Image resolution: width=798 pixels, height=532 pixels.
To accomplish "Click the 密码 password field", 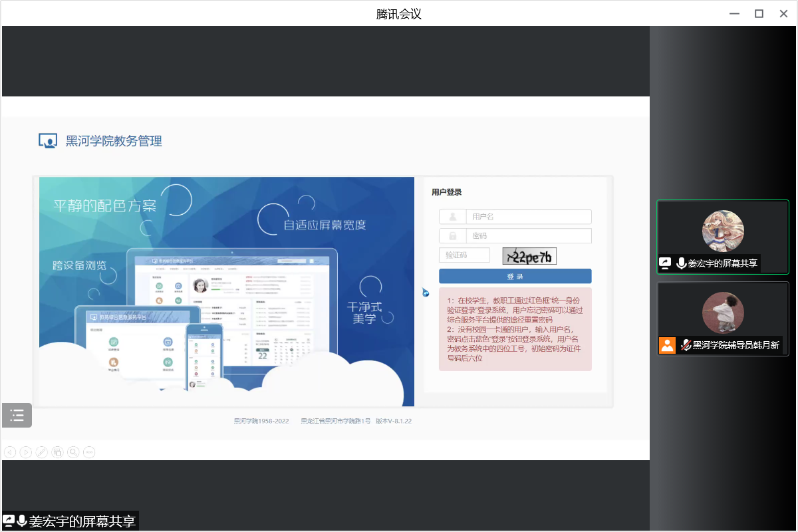I will point(527,236).
